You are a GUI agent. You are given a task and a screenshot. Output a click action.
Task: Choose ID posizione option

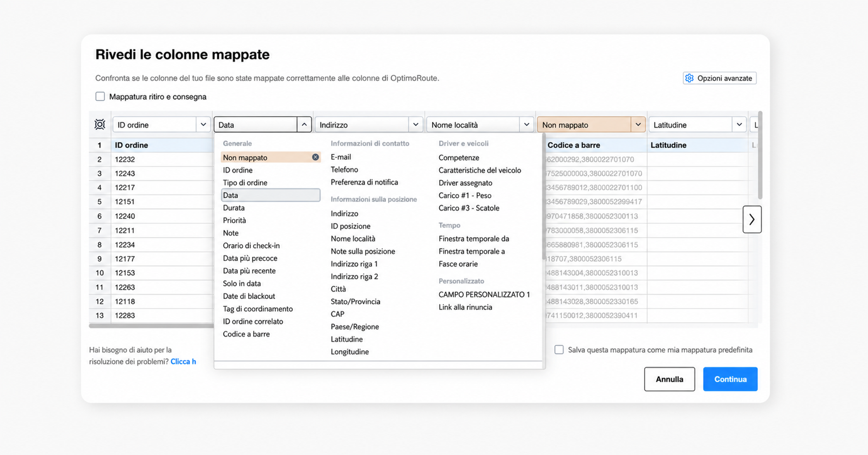(x=351, y=226)
